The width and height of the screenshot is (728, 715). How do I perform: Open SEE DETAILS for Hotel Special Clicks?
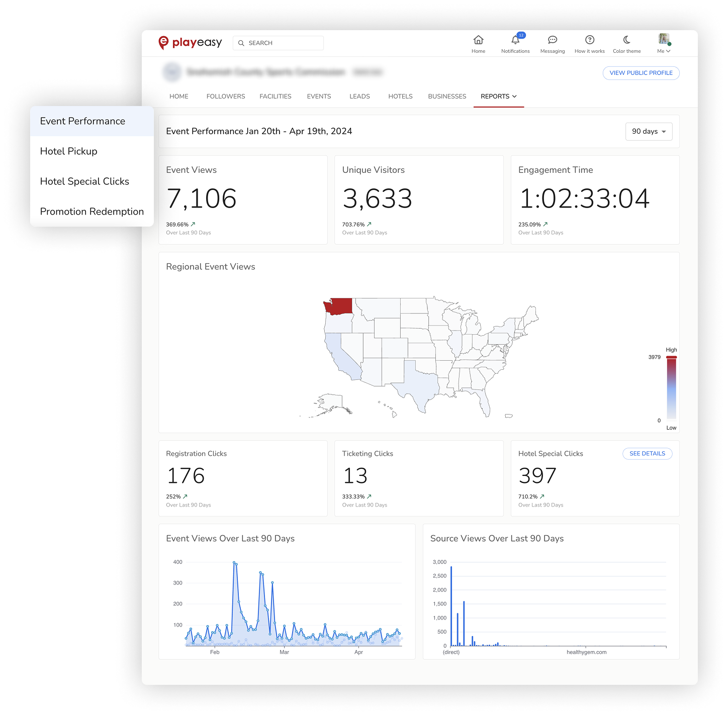coord(647,453)
